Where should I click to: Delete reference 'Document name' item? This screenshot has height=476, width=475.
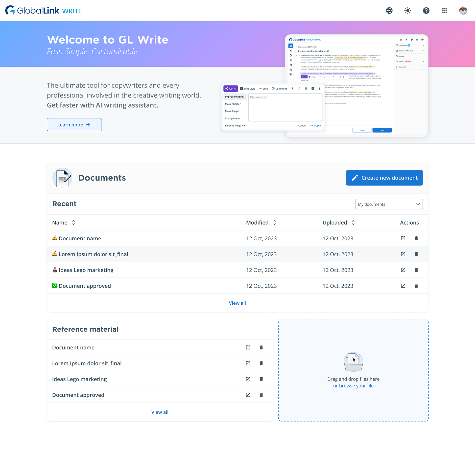point(261,347)
